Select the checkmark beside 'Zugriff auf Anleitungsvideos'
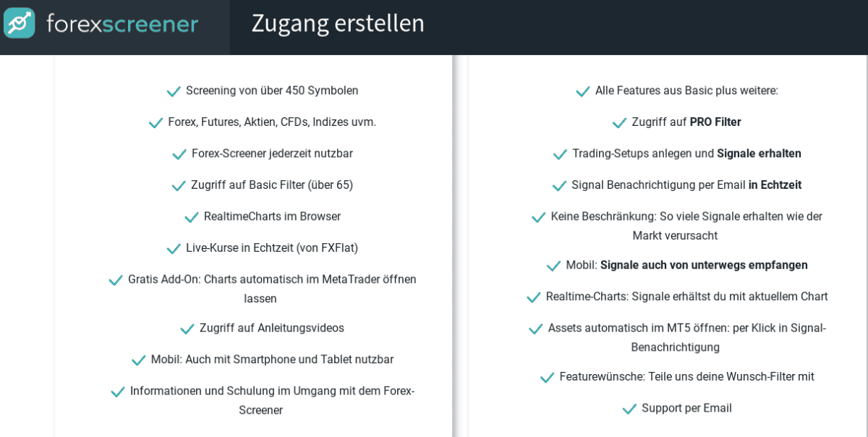This screenshot has height=437, width=868. pos(187,327)
